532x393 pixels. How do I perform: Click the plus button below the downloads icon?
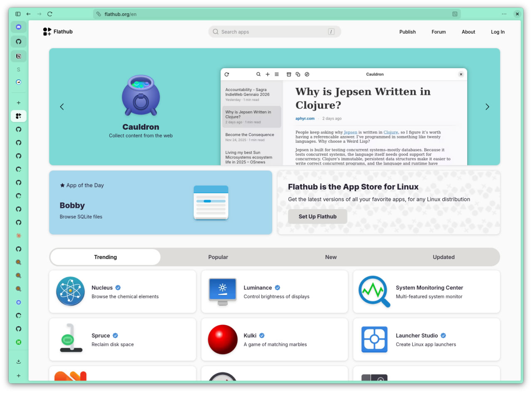click(18, 376)
